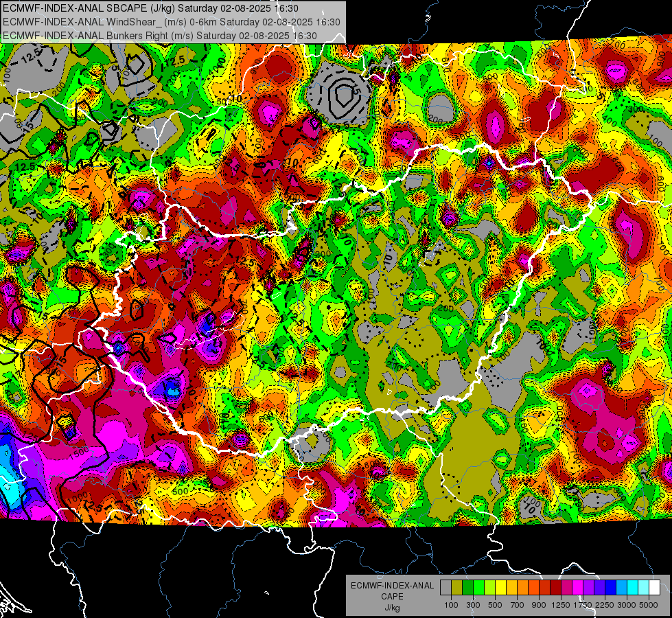
Task: Click the legend value 1250
Action: (x=561, y=605)
